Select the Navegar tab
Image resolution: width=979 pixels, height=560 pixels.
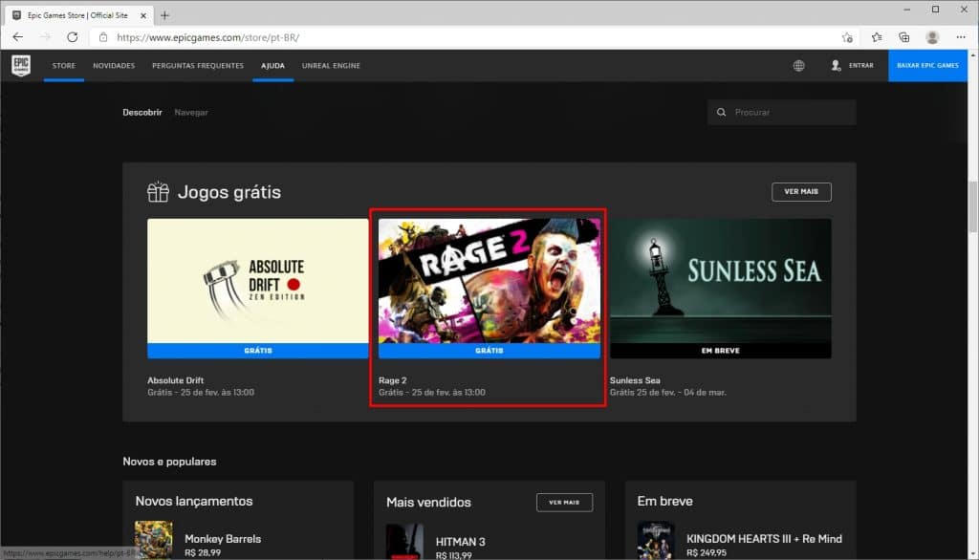pos(191,113)
